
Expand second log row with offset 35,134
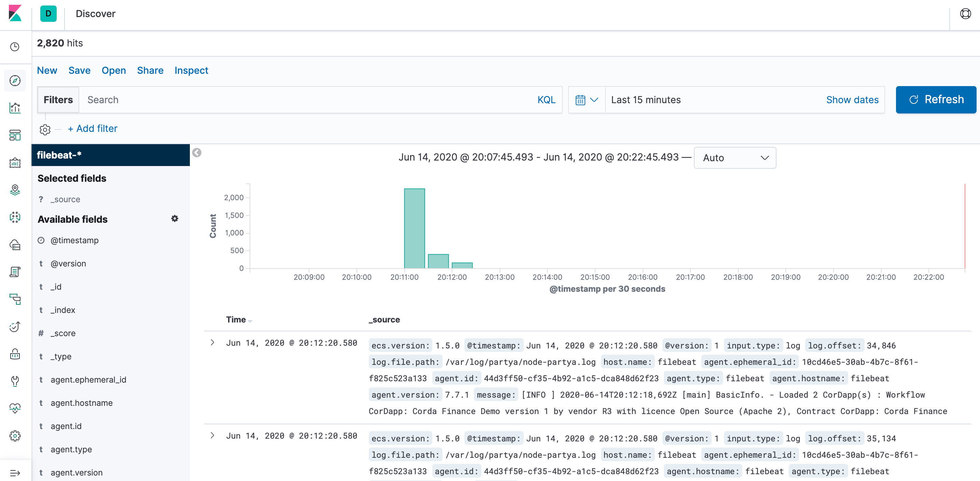tap(212, 436)
